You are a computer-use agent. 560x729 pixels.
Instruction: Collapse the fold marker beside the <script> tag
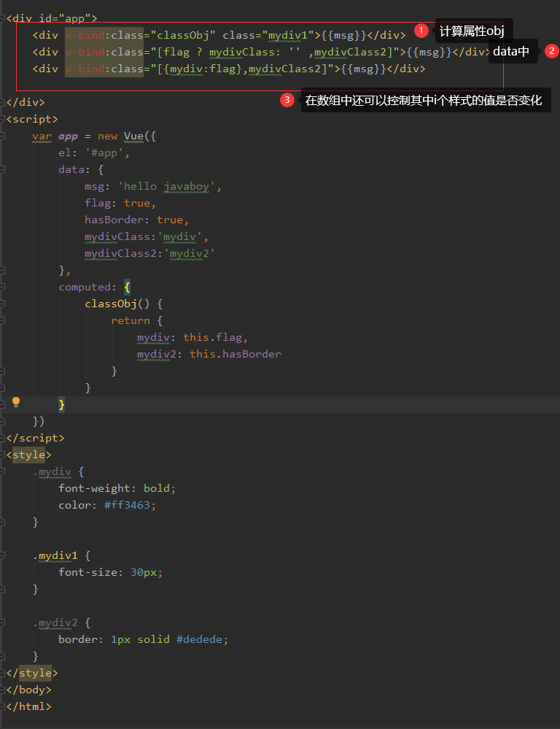[x=2, y=120]
